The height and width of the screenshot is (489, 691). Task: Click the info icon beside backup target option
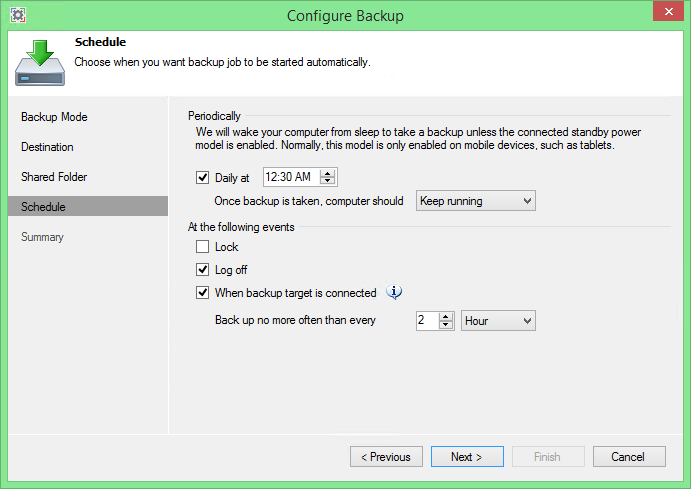click(x=394, y=292)
